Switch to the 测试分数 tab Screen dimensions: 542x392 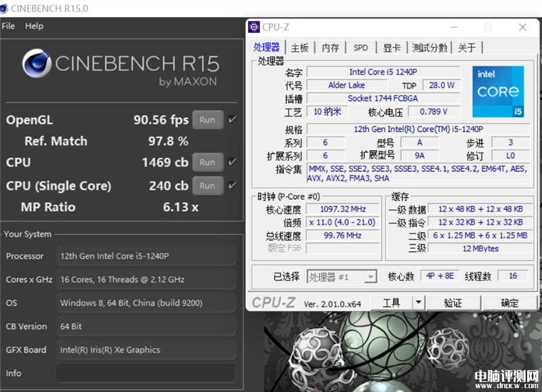pos(430,47)
